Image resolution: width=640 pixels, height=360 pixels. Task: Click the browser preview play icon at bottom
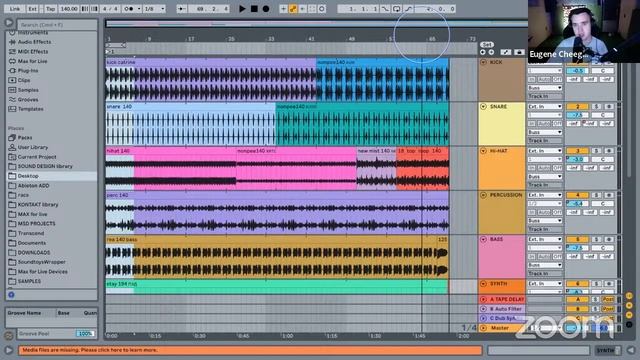coord(8,350)
